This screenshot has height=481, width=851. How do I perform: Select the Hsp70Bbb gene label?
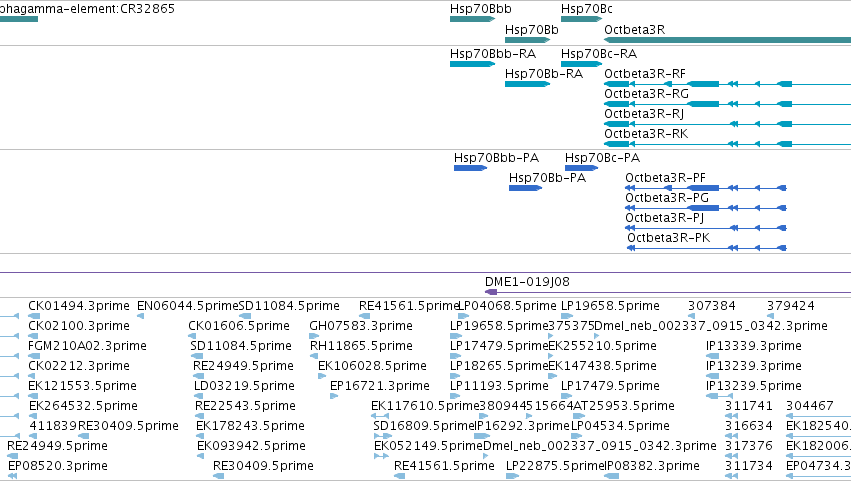click(480, 9)
